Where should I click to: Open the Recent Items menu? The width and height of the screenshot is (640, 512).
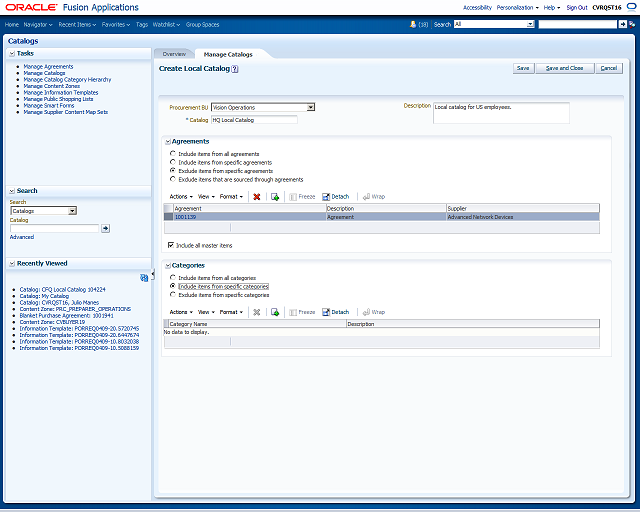tap(77, 25)
